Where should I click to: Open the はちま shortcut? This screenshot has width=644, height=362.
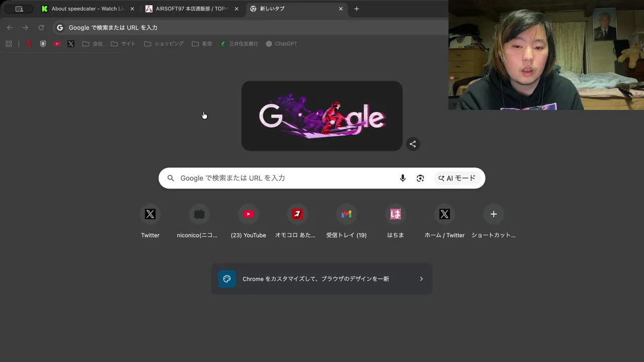(395, 221)
